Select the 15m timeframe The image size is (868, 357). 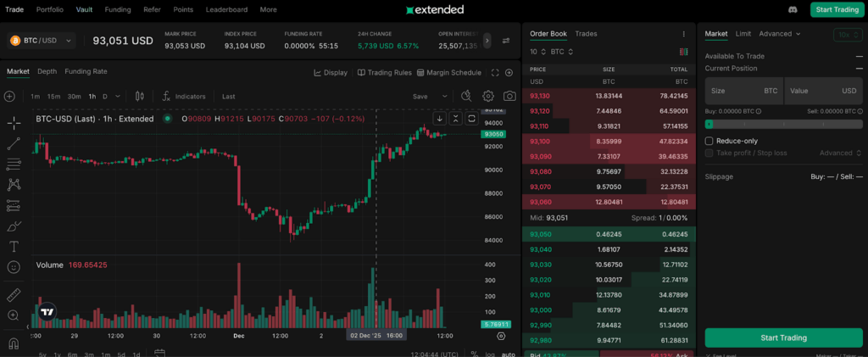coord(53,97)
